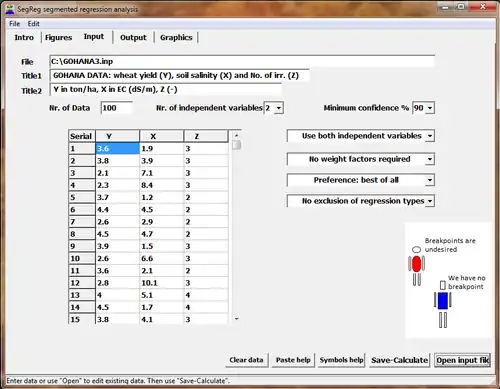Expand Nr. of independent variables dropdown

pyautogui.click(x=279, y=108)
